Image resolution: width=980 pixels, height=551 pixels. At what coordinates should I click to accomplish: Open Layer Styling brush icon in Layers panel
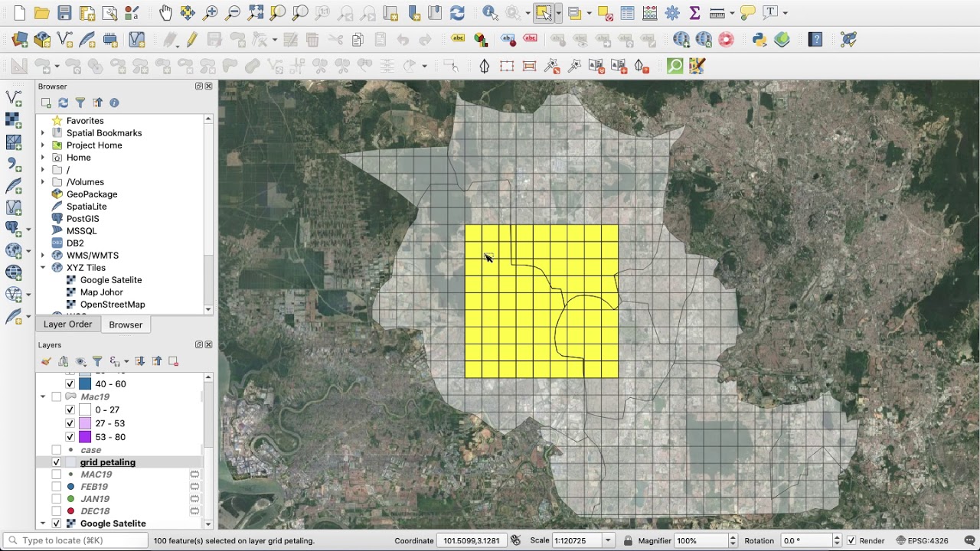coord(46,361)
